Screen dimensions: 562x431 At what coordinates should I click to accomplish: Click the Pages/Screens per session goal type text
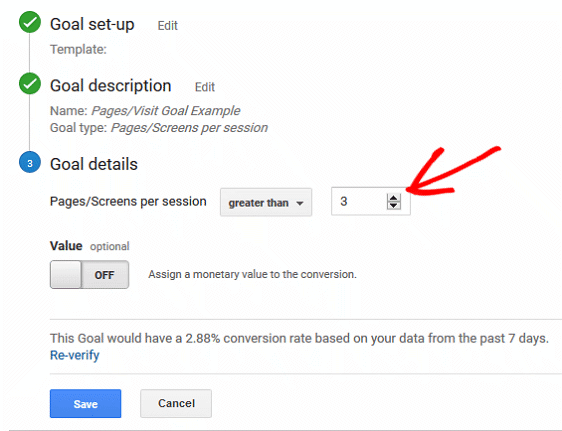coord(189,128)
